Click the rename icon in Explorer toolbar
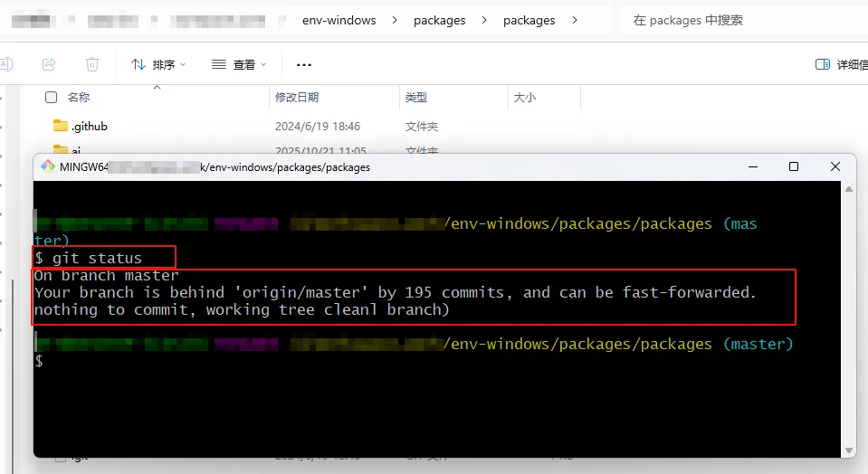This screenshot has height=474, width=868. point(6,64)
